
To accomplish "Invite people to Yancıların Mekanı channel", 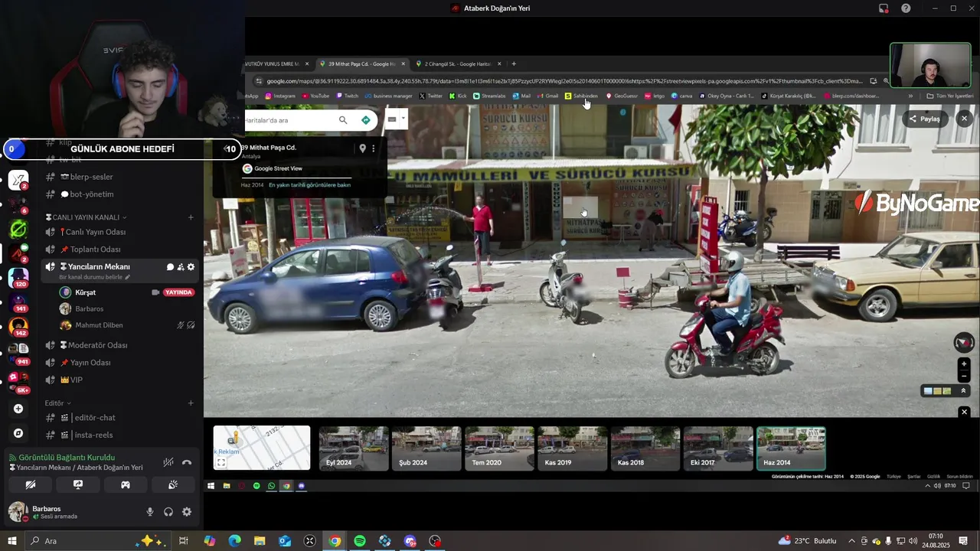I will [x=181, y=267].
